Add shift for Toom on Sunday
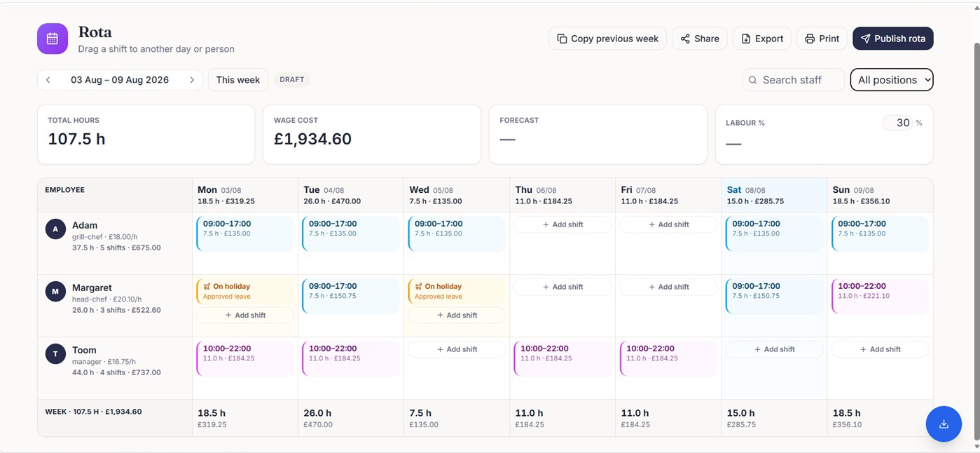This screenshot has height=453, width=980. (x=880, y=349)
